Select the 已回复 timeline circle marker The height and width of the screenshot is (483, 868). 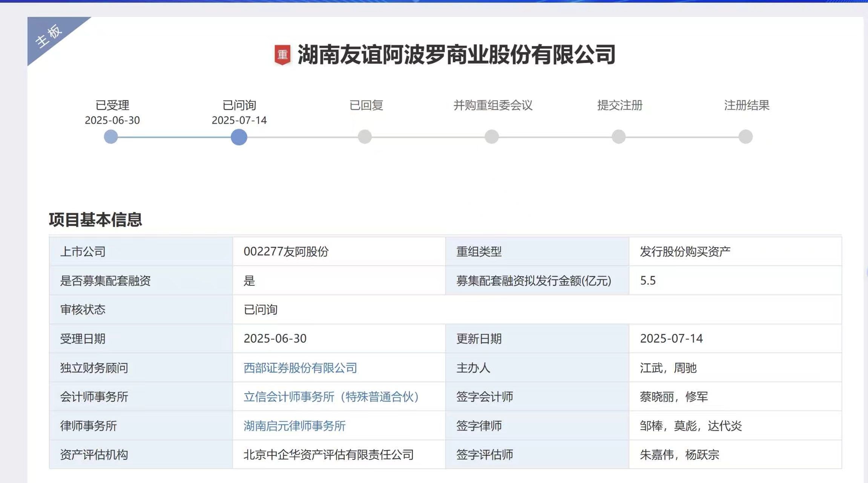point(365,137)
